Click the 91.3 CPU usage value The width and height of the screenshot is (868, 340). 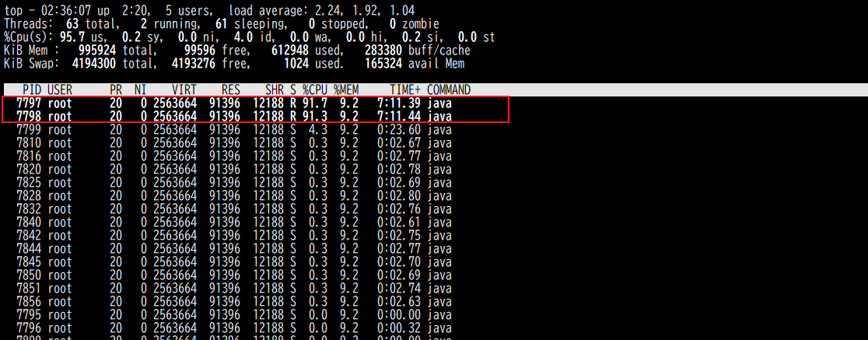pyautogui.click(x=316, y=116)
